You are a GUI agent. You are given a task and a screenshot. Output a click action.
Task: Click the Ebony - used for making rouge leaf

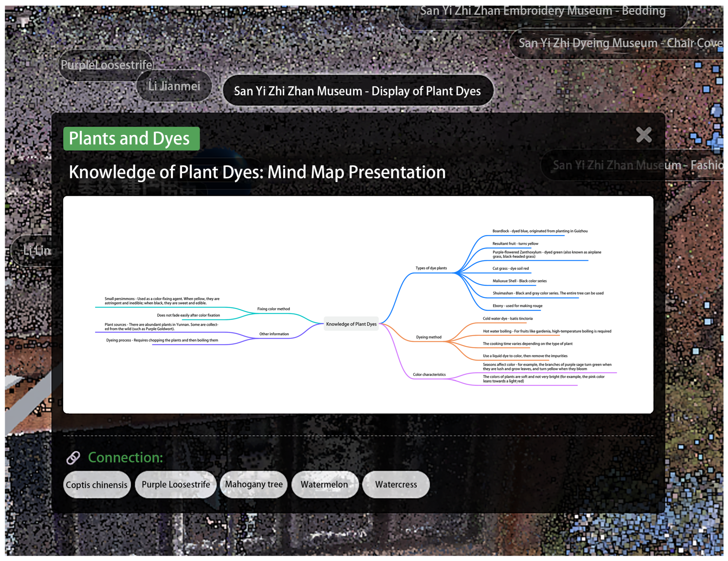pos(517,306)
